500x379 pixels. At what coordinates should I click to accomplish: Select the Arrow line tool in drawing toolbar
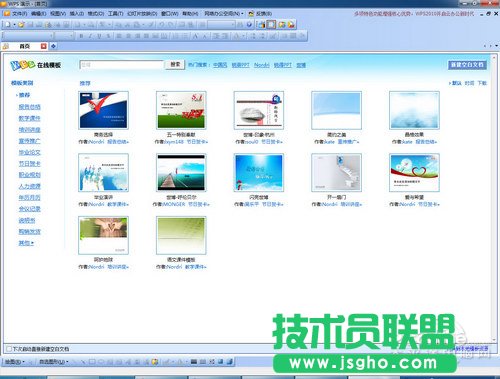coord(83,361)
